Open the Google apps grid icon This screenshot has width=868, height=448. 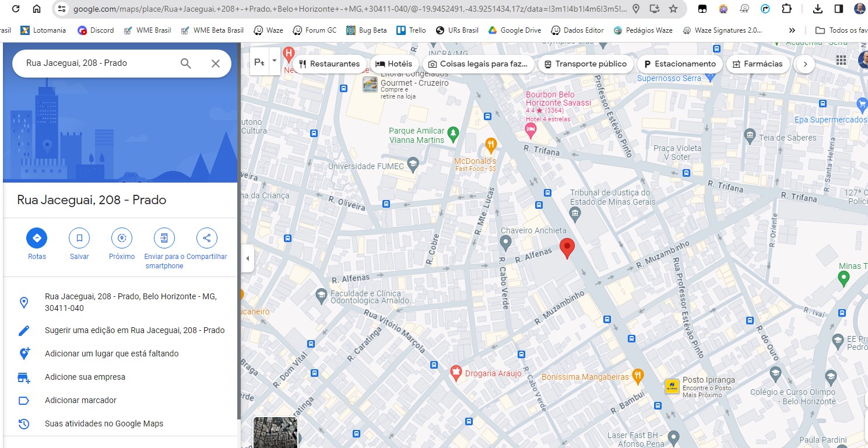[x=841, y=60]
